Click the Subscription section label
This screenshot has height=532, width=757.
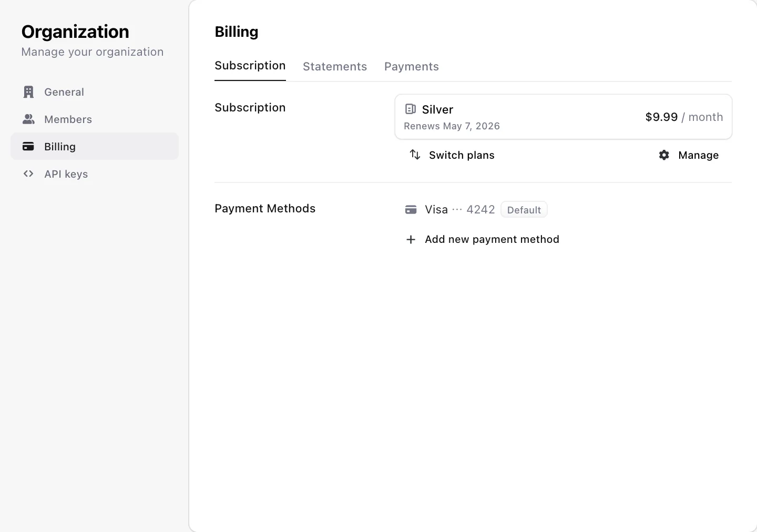point(250,107)
